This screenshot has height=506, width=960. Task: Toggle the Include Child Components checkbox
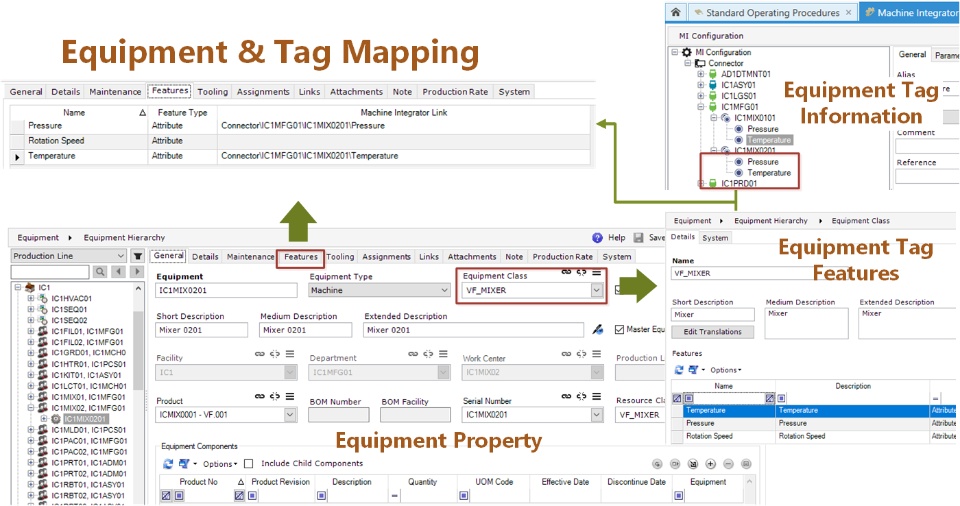[249, 464]
